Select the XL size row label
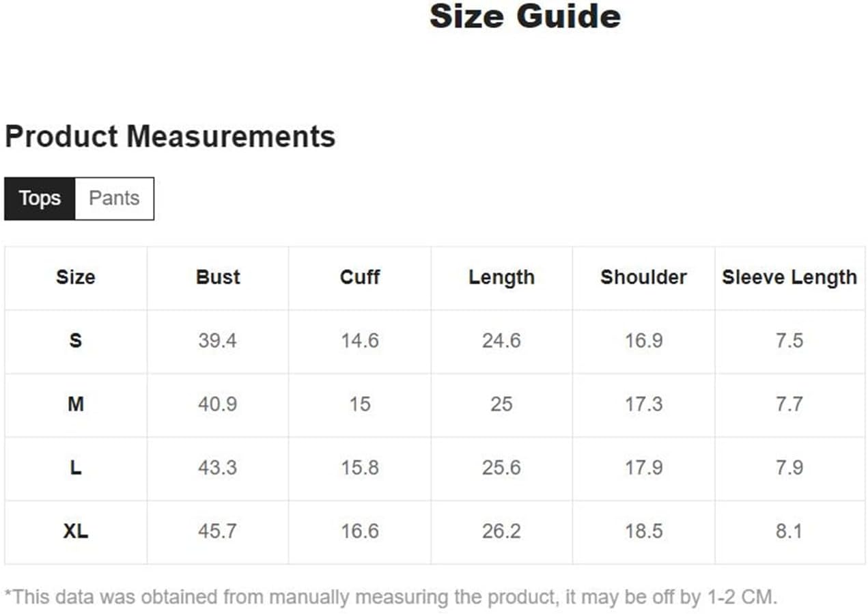This screenshot has width=868, height=614. [x=76, y=531]
